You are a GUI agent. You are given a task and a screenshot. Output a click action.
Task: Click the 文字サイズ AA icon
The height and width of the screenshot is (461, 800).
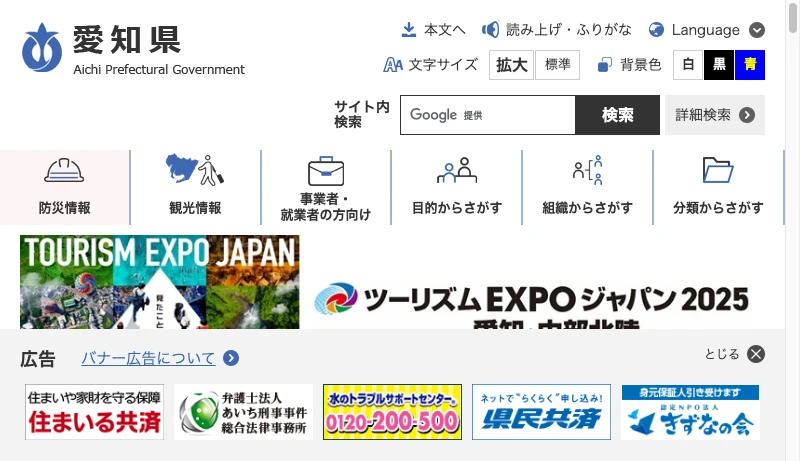(393, 65)
